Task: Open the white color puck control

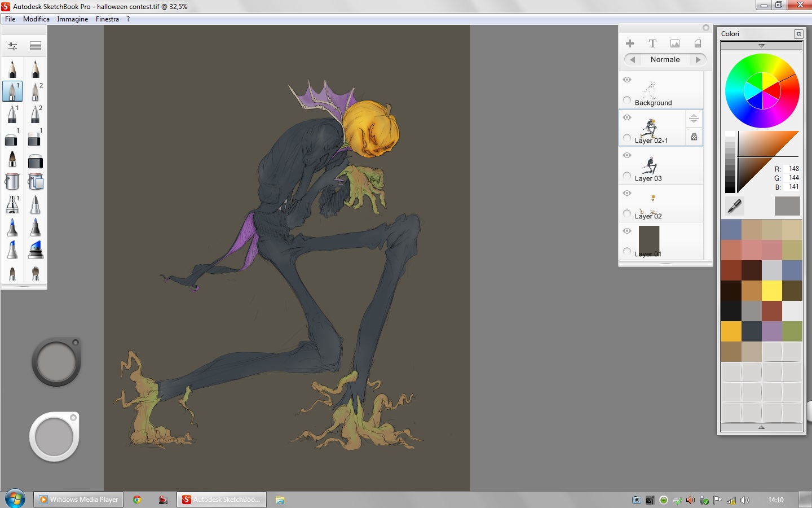Action: coord(54,437)
